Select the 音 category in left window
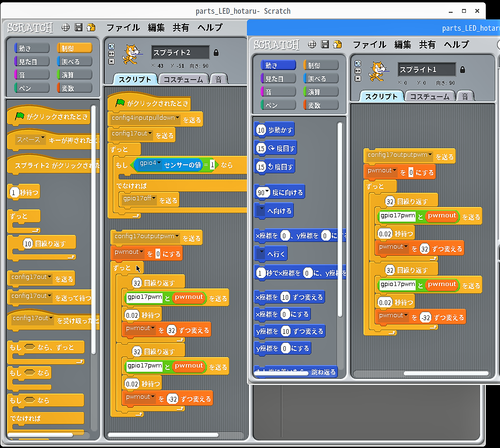Image resolution: width=500 pixels, height=448 pixels. tap(32, 75)
